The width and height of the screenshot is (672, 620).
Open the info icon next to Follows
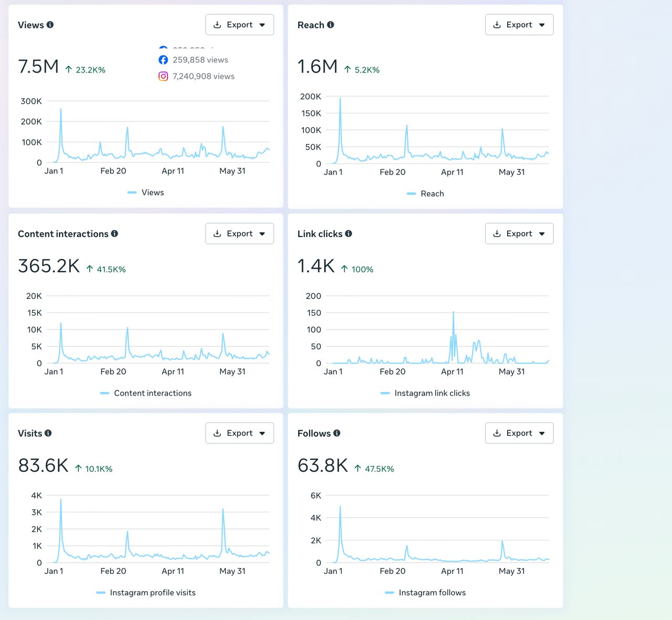tap(337, 433)
